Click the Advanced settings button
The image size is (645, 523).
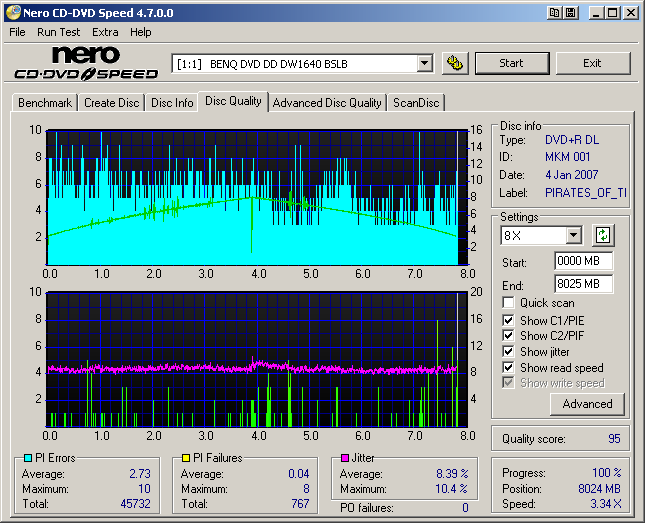[x=587, y=404]
